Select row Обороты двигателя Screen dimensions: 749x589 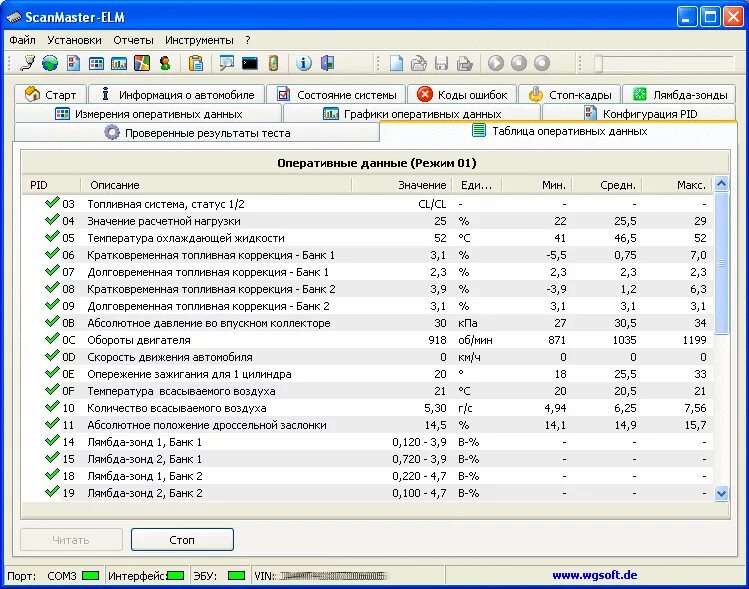pos(367,340)
